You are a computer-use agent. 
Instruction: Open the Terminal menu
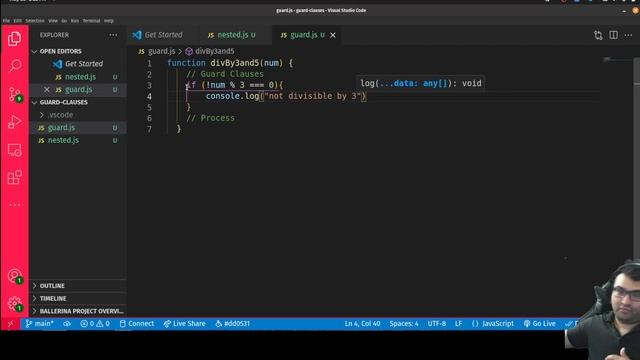(x=91, y=21)
